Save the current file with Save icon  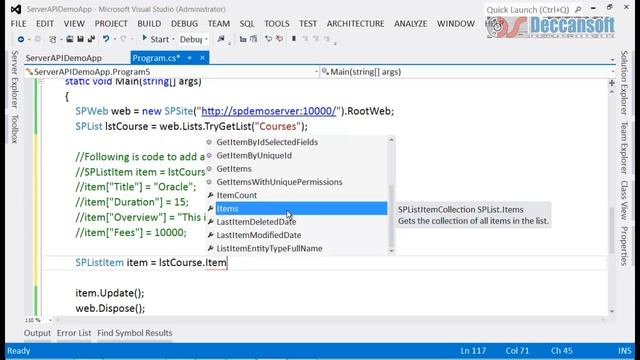80,39
